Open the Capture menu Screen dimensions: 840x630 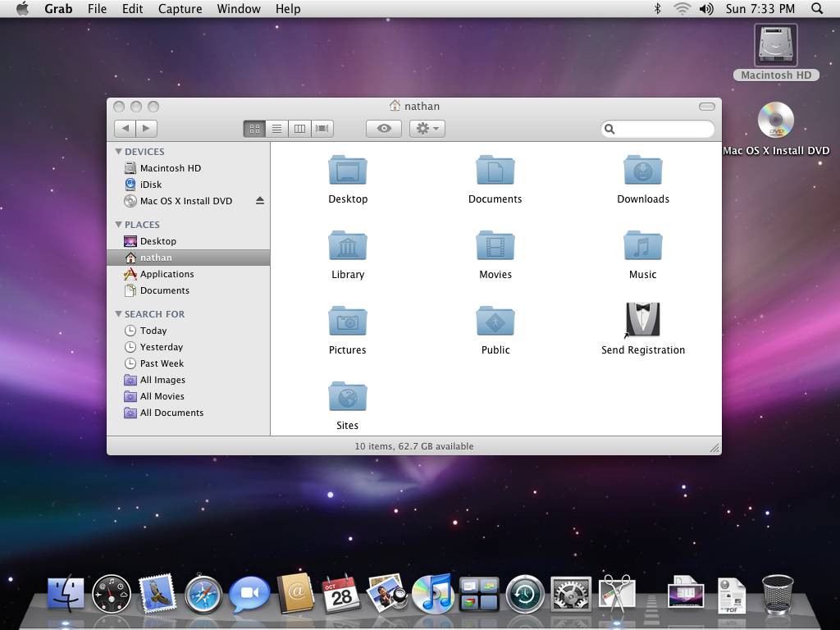pyautogui.click(x=180, y=9)
